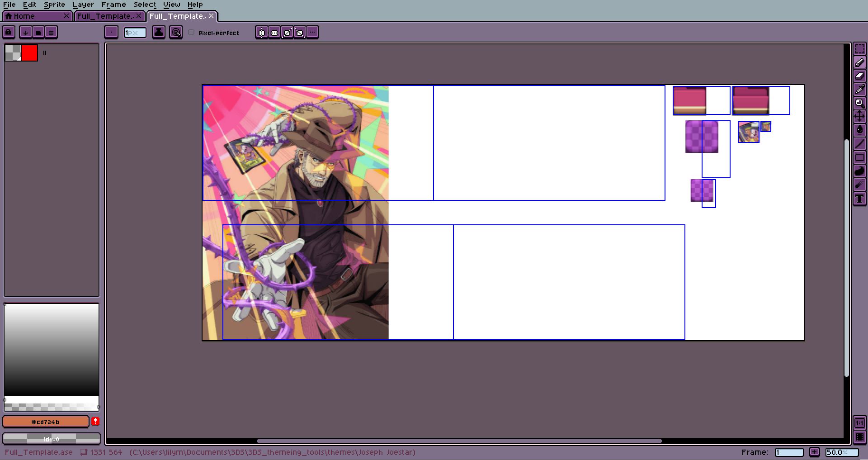Image resolution: width=868 pixels, height=460 pixels.
Task: Click the horizontal scrollbar of the canvas
Action: [x=459, y=441]
